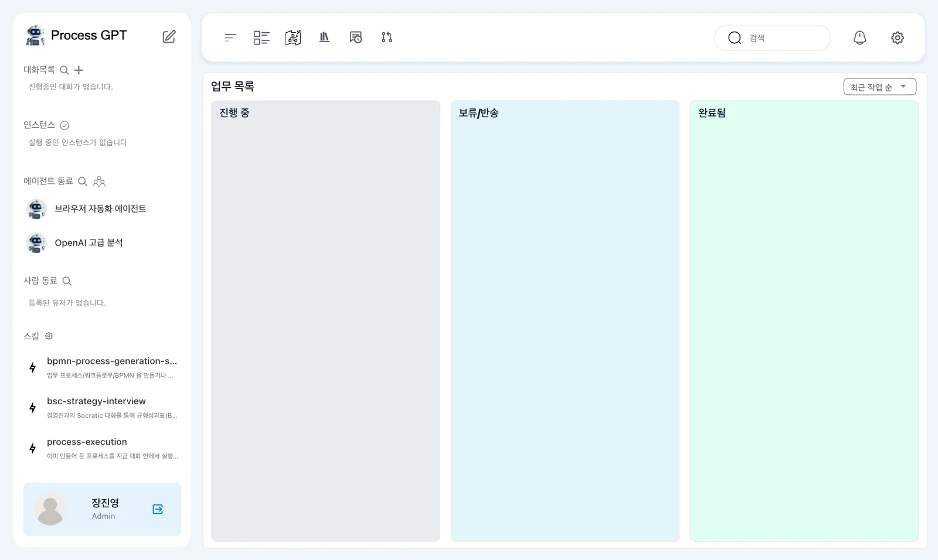Open settings gear in top bar

898,37
